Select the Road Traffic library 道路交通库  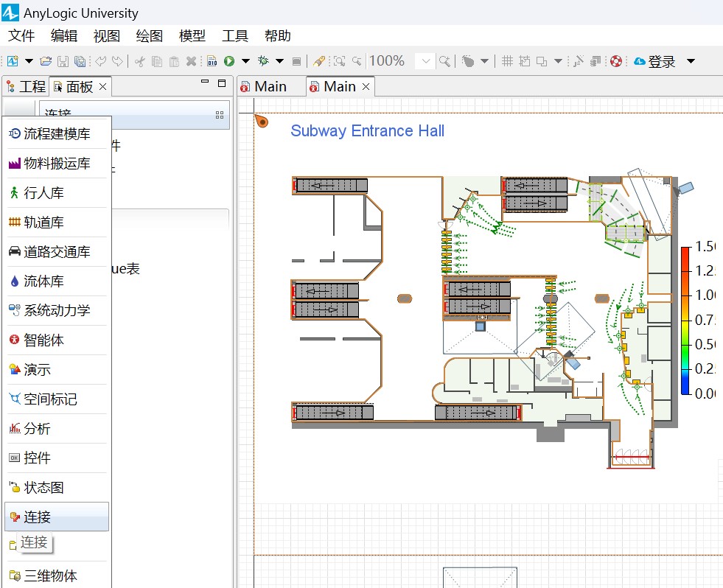pos(57,252)
